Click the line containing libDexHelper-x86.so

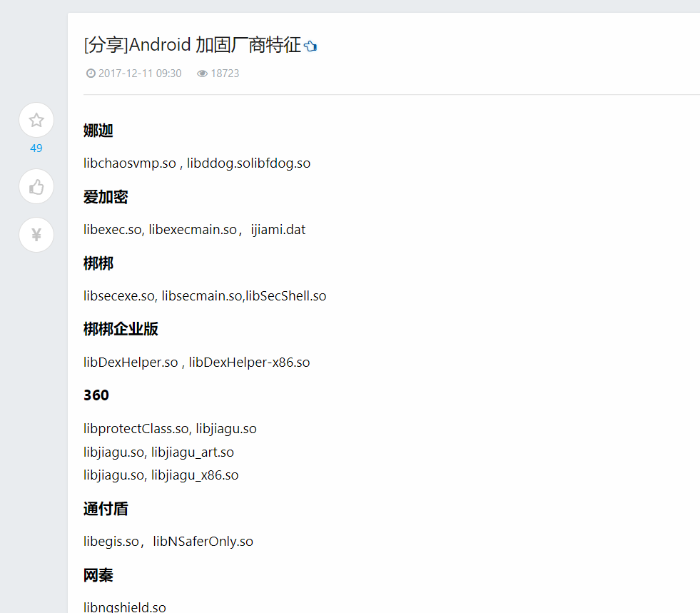point(196,362)
